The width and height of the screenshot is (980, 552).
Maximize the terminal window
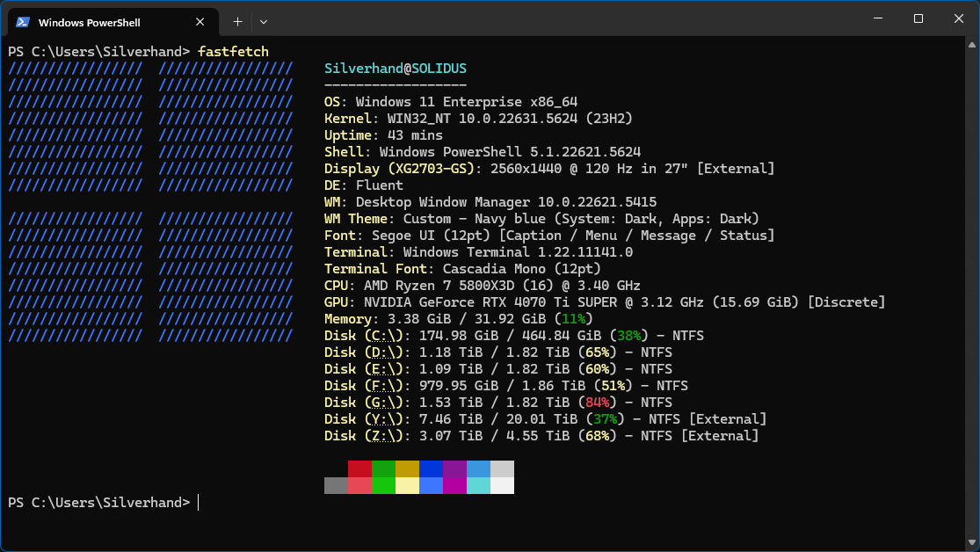[918, 18]
